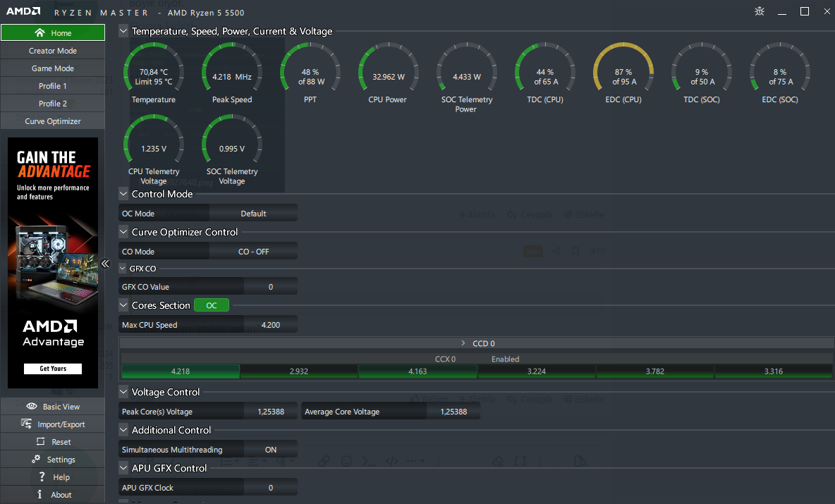Screen dimensions: 835x504
Task: Collapse the sidebar with double-chevron arrow
Action: point(106,264)
